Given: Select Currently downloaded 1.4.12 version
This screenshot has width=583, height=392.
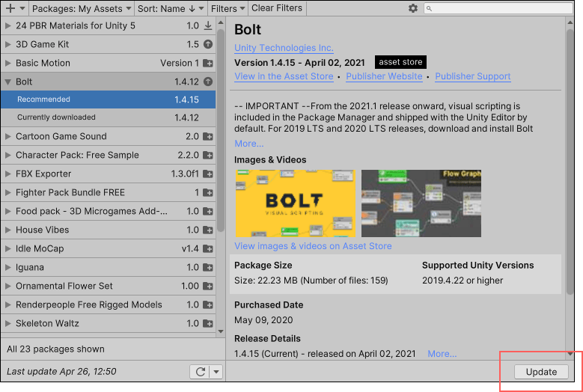Looking at the screenshot, I should coord(109,117).
